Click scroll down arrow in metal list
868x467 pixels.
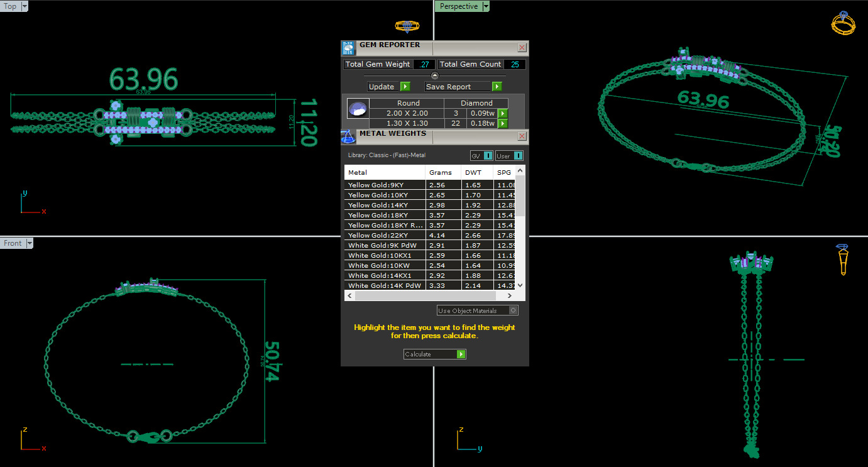click(x=520, y=285)
